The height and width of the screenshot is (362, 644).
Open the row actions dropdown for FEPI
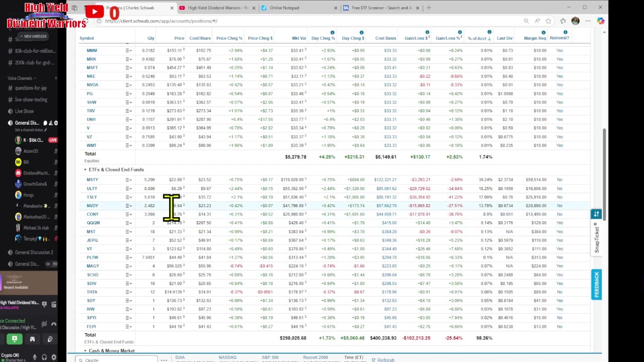pos(129,327)
